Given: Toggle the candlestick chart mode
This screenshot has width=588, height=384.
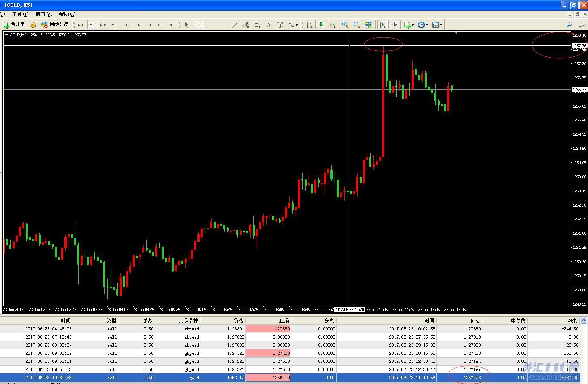Looking at the screenshot, I should [321, 25].
